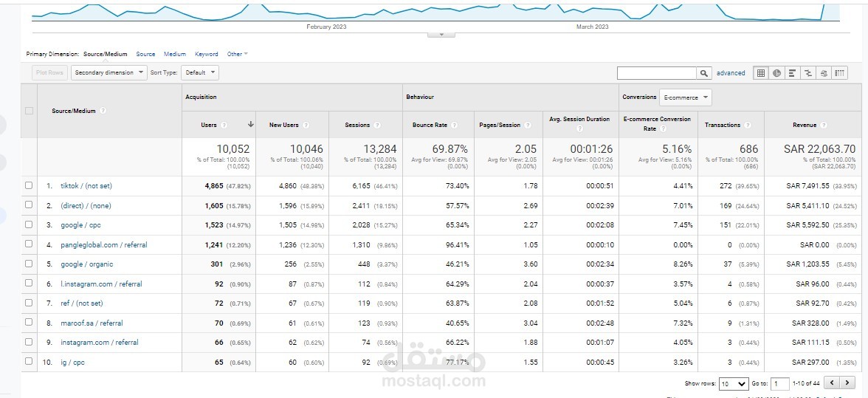Image resolution: width=868 pixels, height=398 pixels.
Task: Click the total revenue SAR 22,063.70
Action: (820, 149)
